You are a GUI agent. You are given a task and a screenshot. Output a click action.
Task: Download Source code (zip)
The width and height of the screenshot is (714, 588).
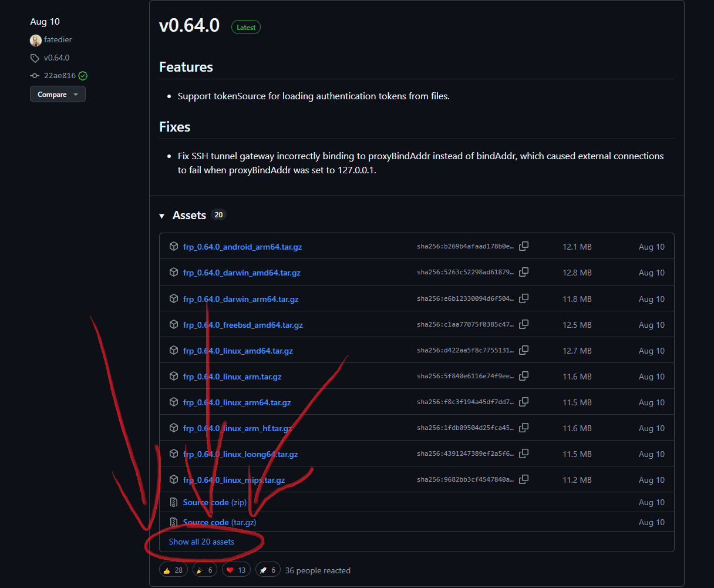pyautogui.click(x=214, y=502)
